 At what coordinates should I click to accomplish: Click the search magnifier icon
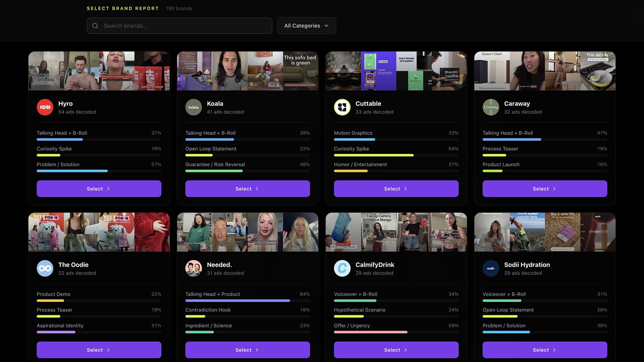pyautogui.click(x=95, y=26)
